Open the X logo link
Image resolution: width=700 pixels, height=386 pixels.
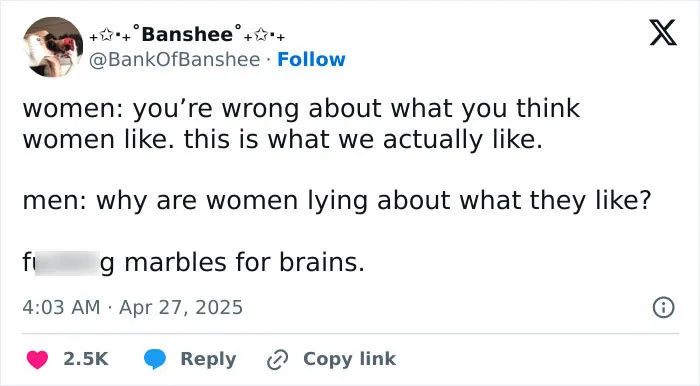pos(663,32)
